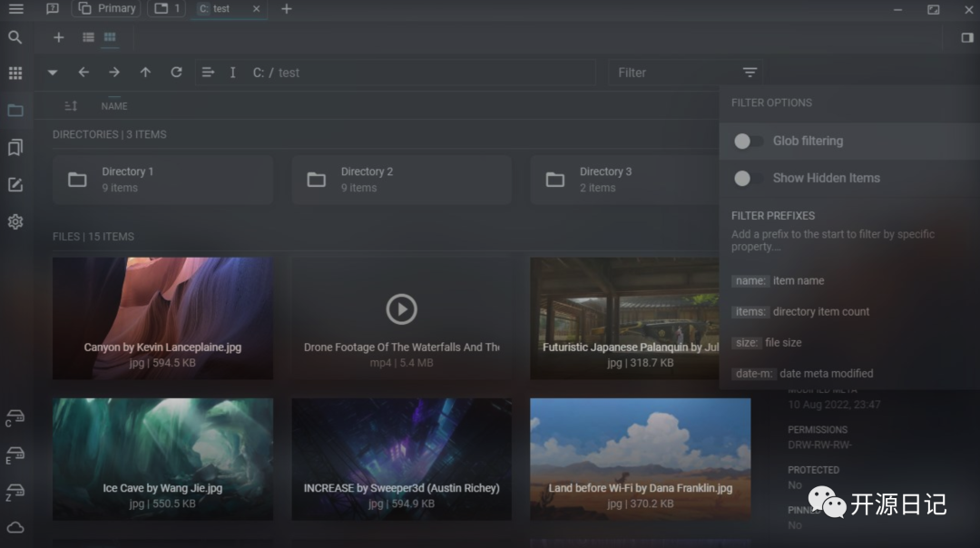The width and height of the screenshot is (980, 548).
Task: Open the apps grid sidebar icon
Action: [x=15, y=73]
